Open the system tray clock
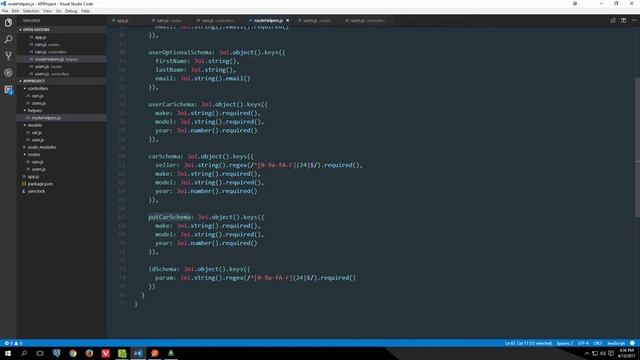The width and height of the screenshot is (640, 360). (627, 353)
